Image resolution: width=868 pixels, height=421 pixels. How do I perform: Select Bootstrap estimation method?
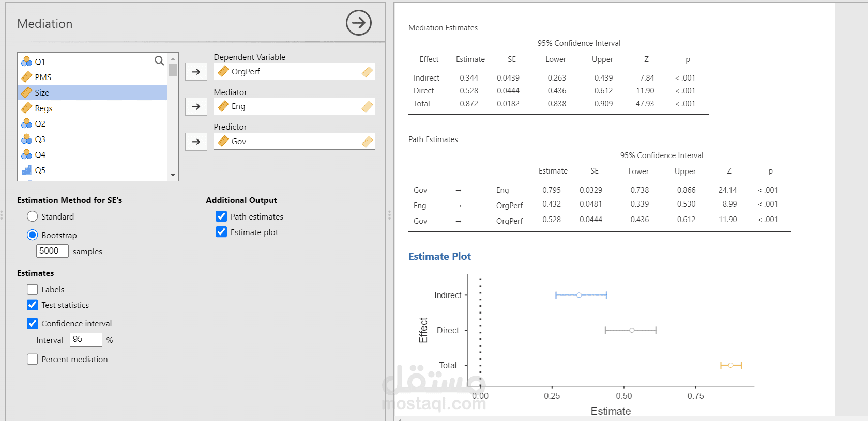point(33,235)
